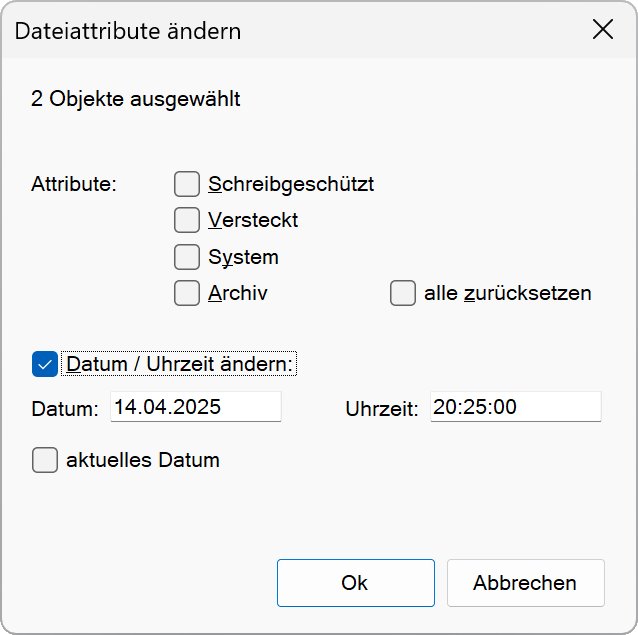The image size is (638, 635).
Task: Click the 'alle zurücksetzen' label text
Action: pos(508,293)
